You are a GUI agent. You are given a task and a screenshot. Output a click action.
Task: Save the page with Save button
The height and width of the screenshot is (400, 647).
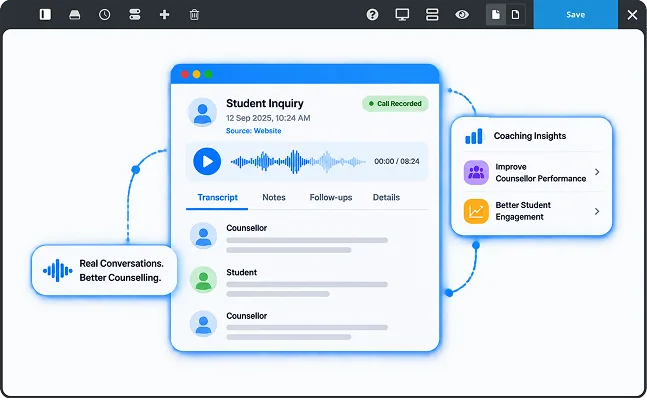(x=576, y=14)
